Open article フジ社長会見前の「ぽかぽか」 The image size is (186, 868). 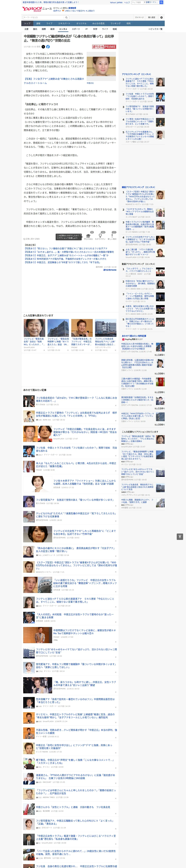(x=76, y=400)
